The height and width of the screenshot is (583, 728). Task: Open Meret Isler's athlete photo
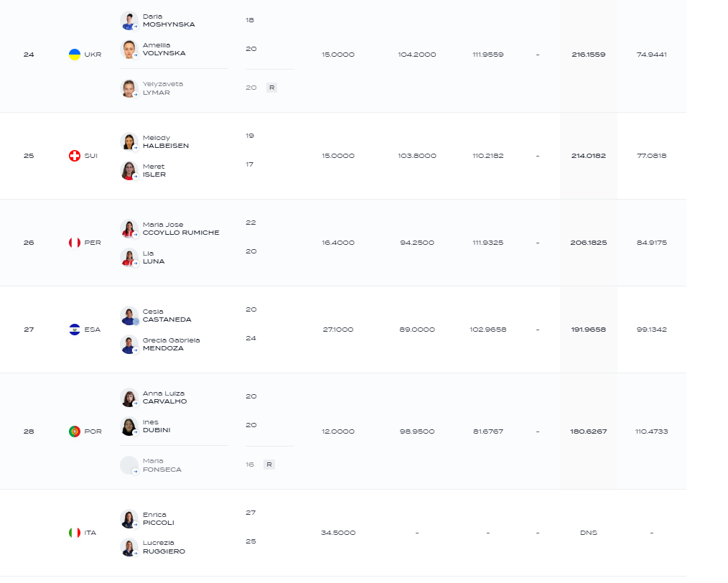[x=129, y=170]
